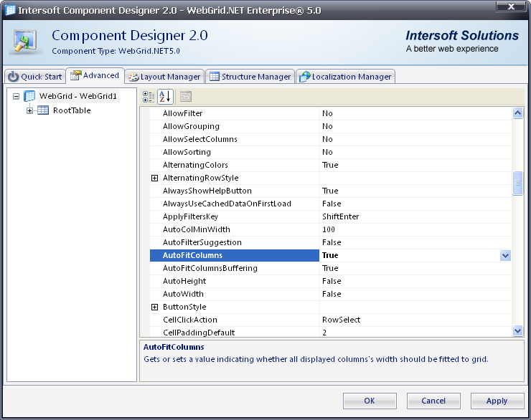Select the AutoHeight property

pyautogui.click(x=331, y=281)
